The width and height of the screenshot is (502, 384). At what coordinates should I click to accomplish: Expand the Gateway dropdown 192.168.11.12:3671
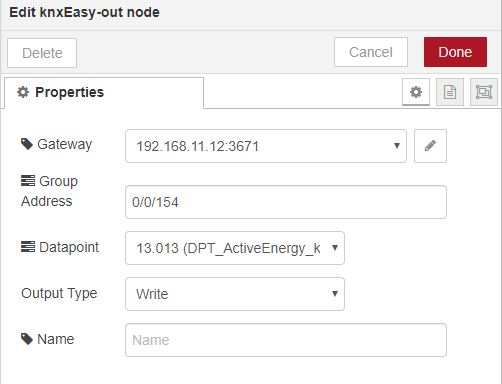point(266,146)
